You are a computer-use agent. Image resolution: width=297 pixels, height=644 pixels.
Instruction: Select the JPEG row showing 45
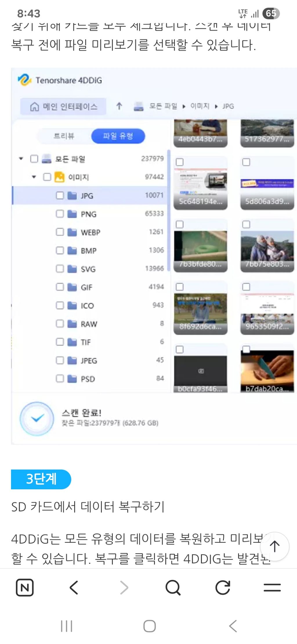coord(89,360)
